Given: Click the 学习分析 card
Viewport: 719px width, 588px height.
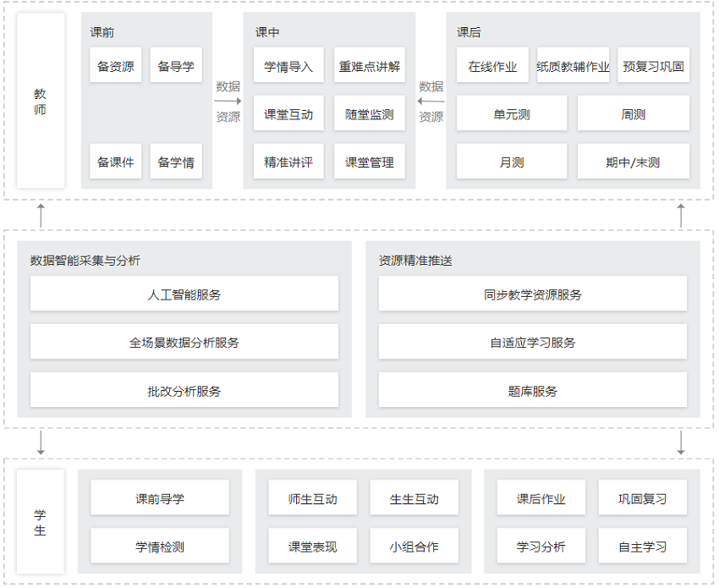Looking at the screenshot, I should (541, 546).
